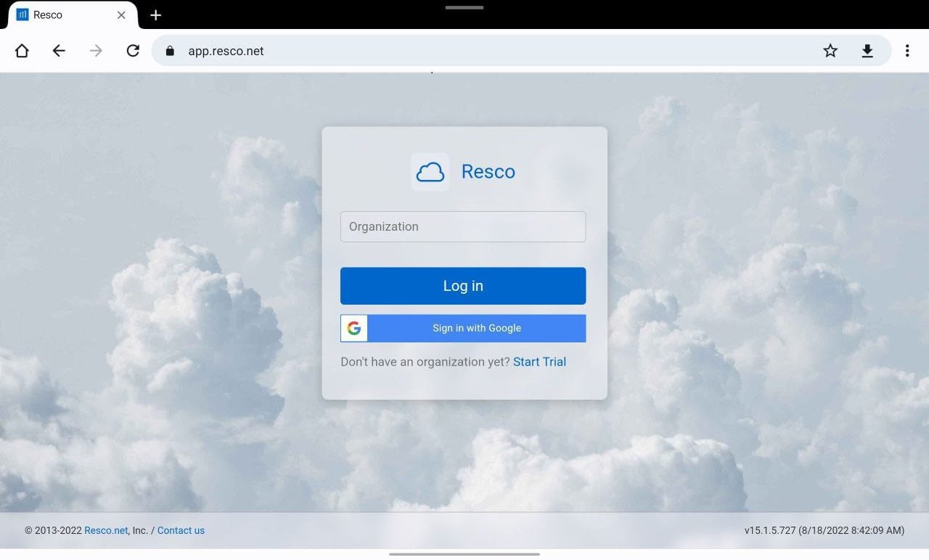Click the padlock site security icon

171,51
